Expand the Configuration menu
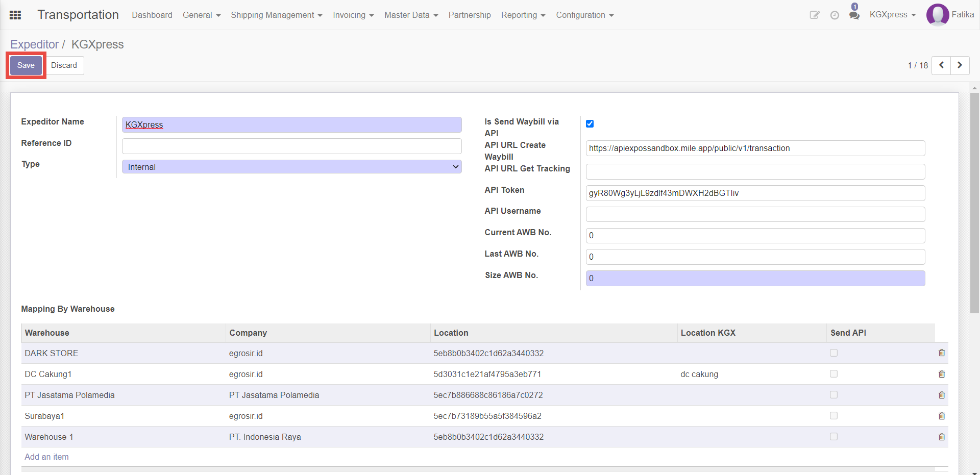Viewport: 980px width, 475px height. click(585, 15)
